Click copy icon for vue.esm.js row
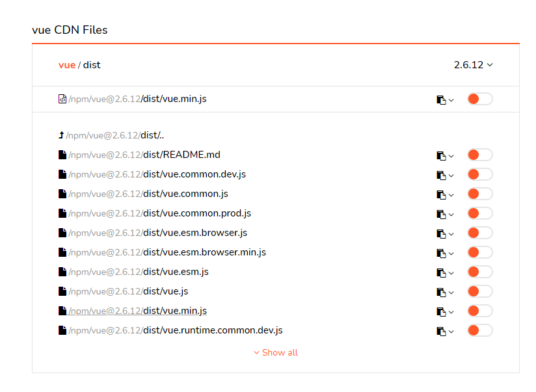 tap(441, 272)
